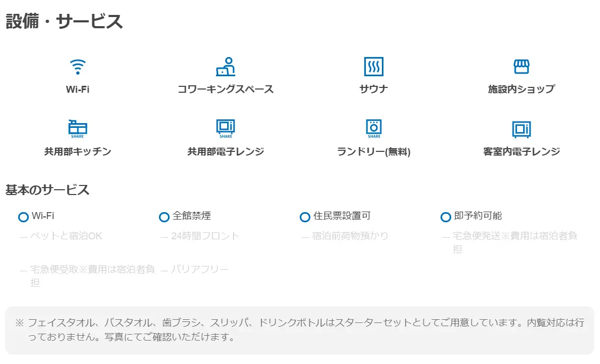Click the starter set notice box
Screen dimensions: 600x364
coord(299,330)
